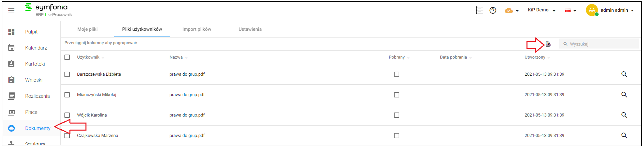Toggle Pobrany checkbox for Czajkowska Marzena

click(x=397, y=136)
